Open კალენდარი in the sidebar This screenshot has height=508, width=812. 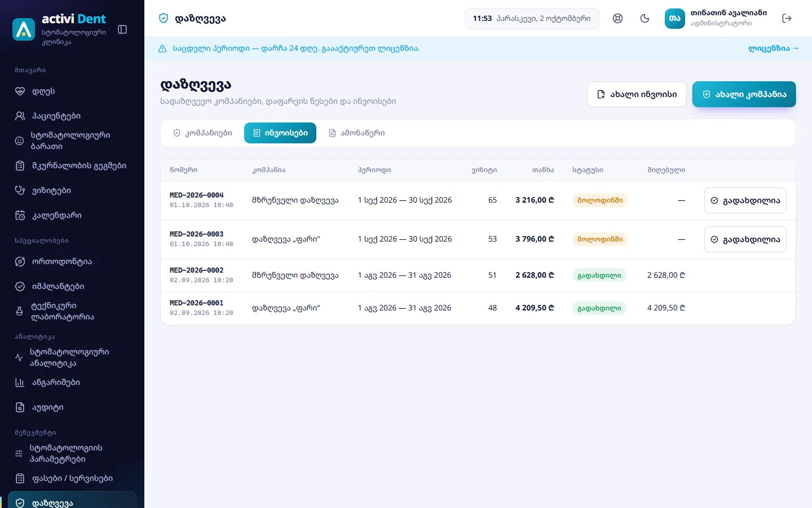coord(72,216)
